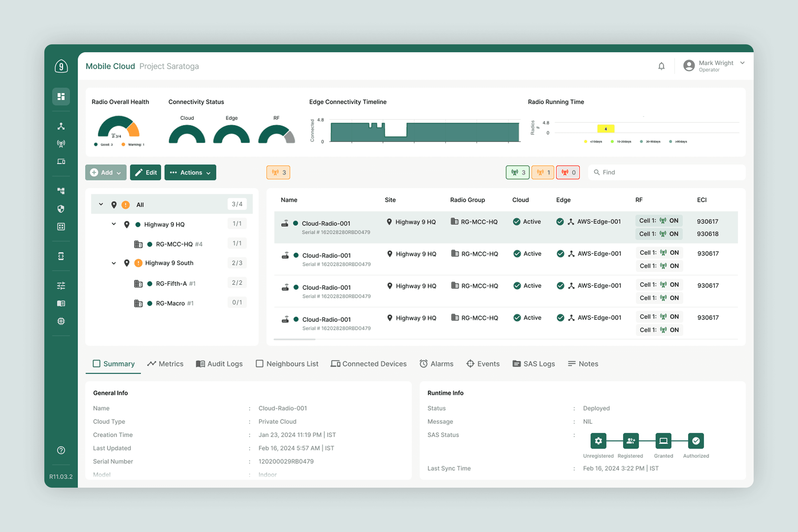
Task: Open the Add dropdown button
Action: tap(106, 172)
